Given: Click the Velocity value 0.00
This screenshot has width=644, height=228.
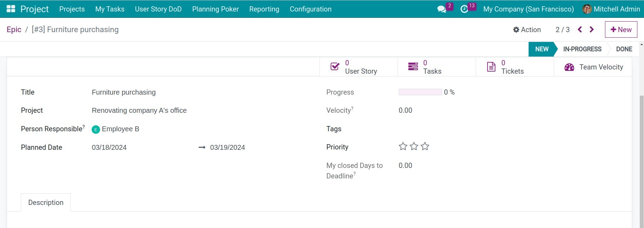Looking at the screenshot, I should [x=405, y=110].
